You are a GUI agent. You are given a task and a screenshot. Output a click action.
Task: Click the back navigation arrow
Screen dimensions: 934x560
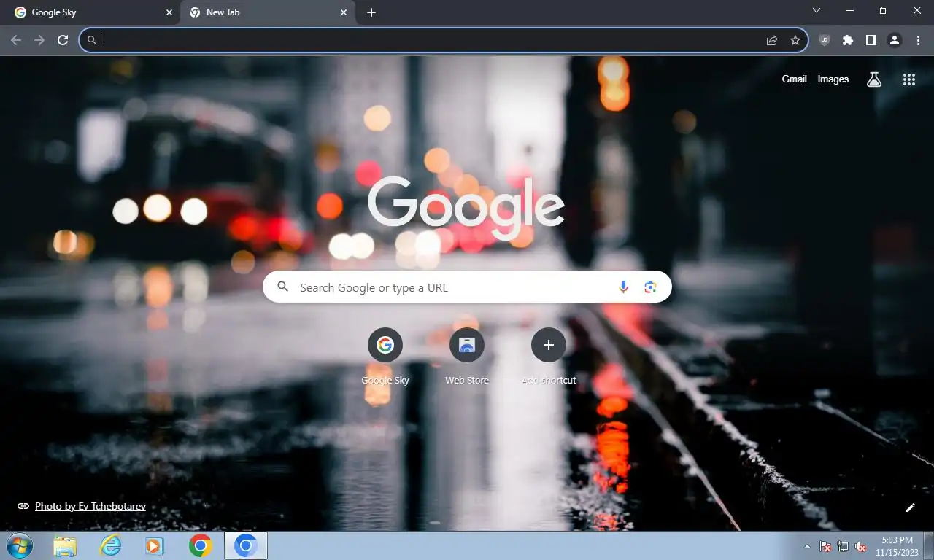click(x=16, y=40)
